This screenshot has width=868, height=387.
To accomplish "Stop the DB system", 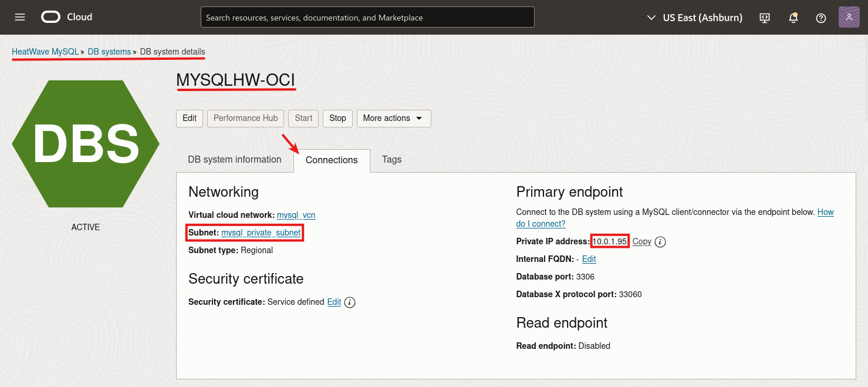I will [x=337, y=118].
